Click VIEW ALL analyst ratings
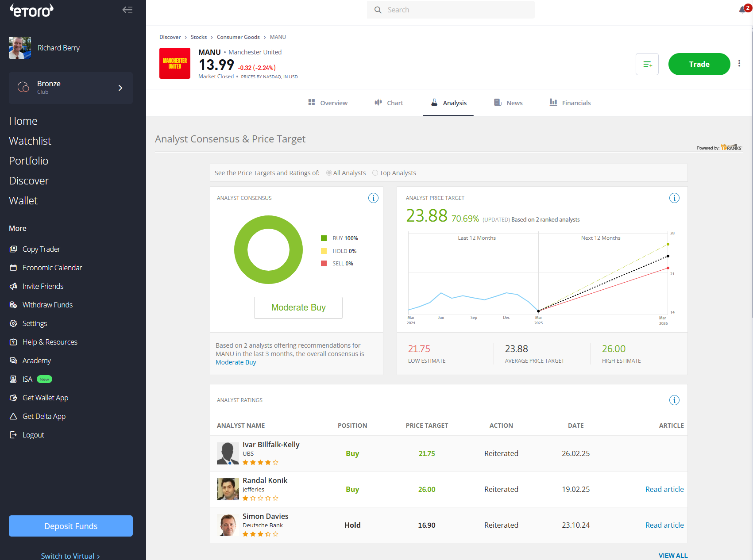Image resolution: width=753 pixels, height=560 pixels. pos(673,556)
